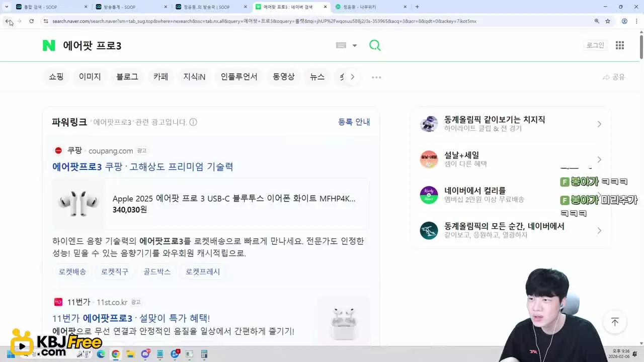Click the coupang.com URL text
Viewport: 644px width, 362px height.
111,151
